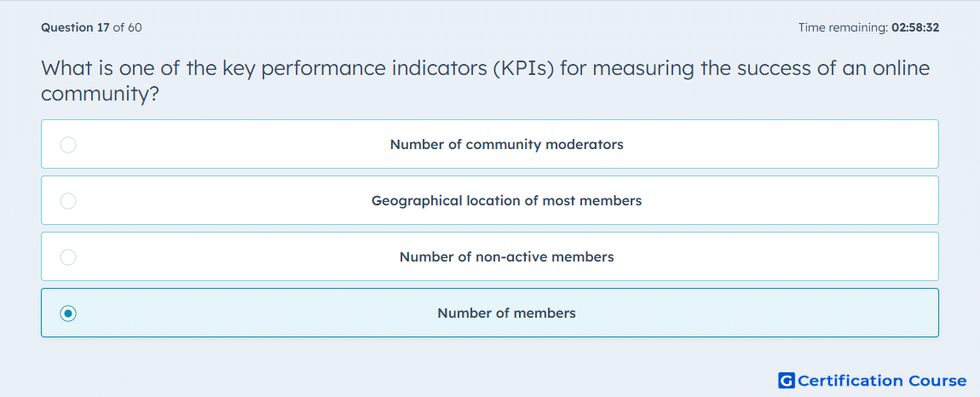Open the Certification Course link text
The width and height of the screenshot is (980, 397).
[x=882, y=380]
